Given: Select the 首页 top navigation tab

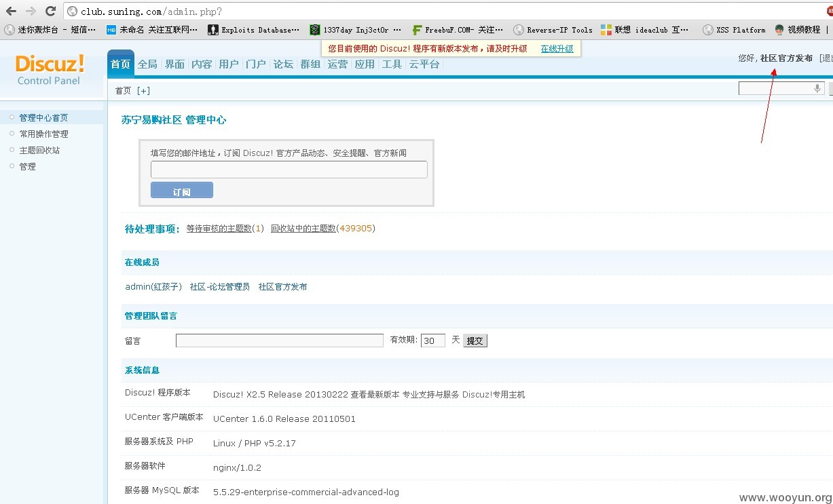Looking at the screenshot, I should [120, 64].
